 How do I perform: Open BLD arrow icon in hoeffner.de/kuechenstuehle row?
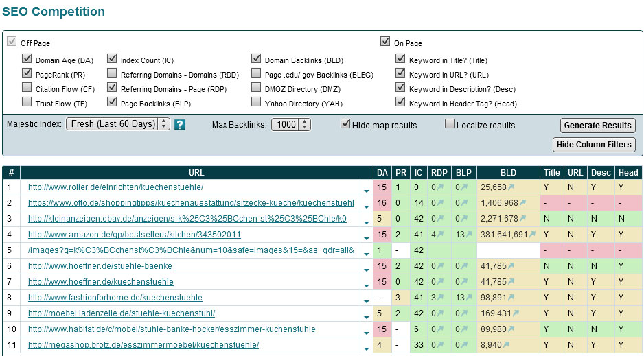point(511,282)
